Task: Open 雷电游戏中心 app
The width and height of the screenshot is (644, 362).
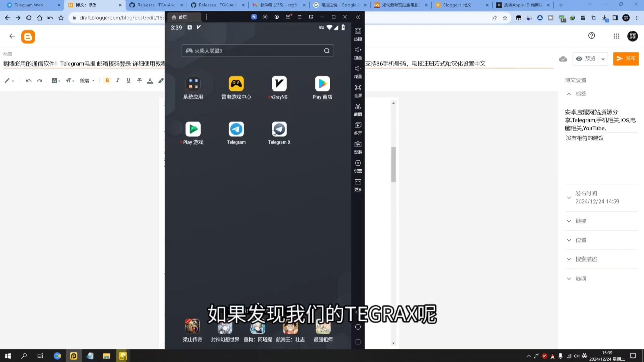Action: (x=236, y=84)
